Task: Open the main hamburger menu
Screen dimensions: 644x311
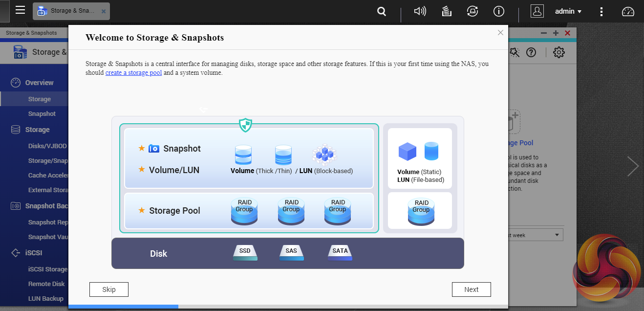Action: click(20, 10)
